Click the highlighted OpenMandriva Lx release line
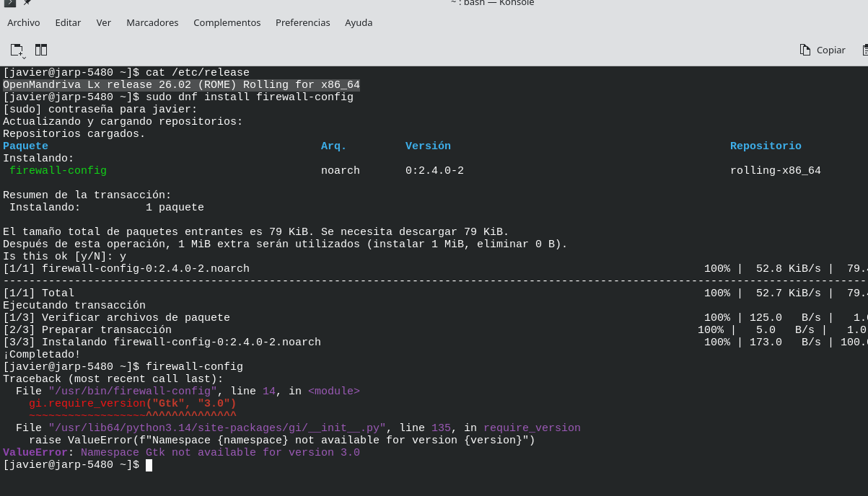Image resolution: width=868 pixels, height=496 pixels. click(181, 85)
